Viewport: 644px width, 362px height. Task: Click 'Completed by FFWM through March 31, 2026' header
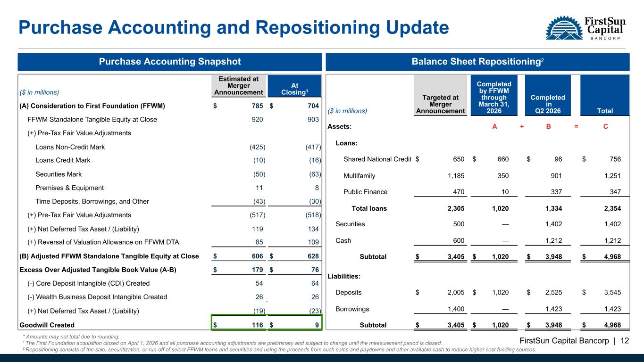pyautogui.click(x=494, y=95)
